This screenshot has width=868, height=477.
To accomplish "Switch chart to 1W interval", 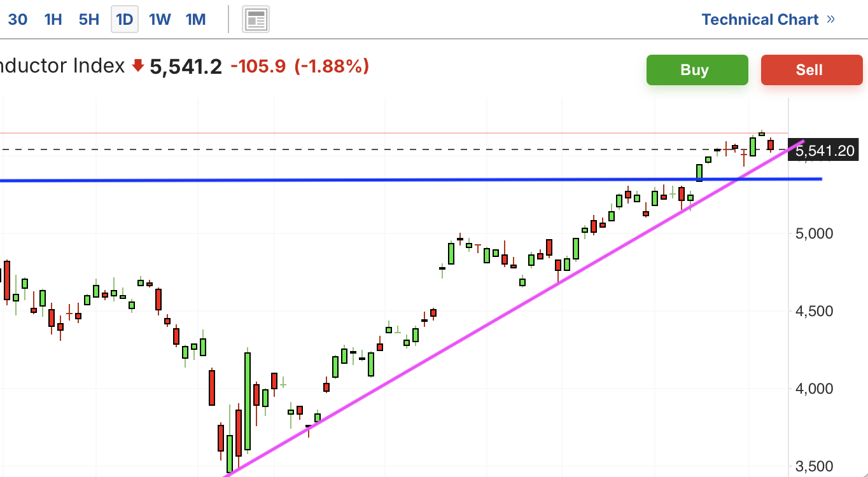I will point(160,20).
